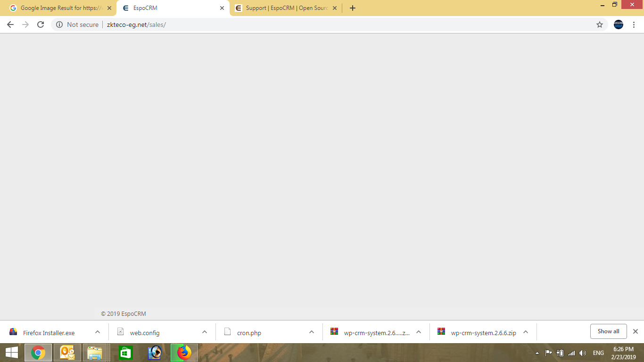The height and width of the screenshot is (362, 644).
Task: Open Outlook from the taskbar
Action: tap(67, 353)
